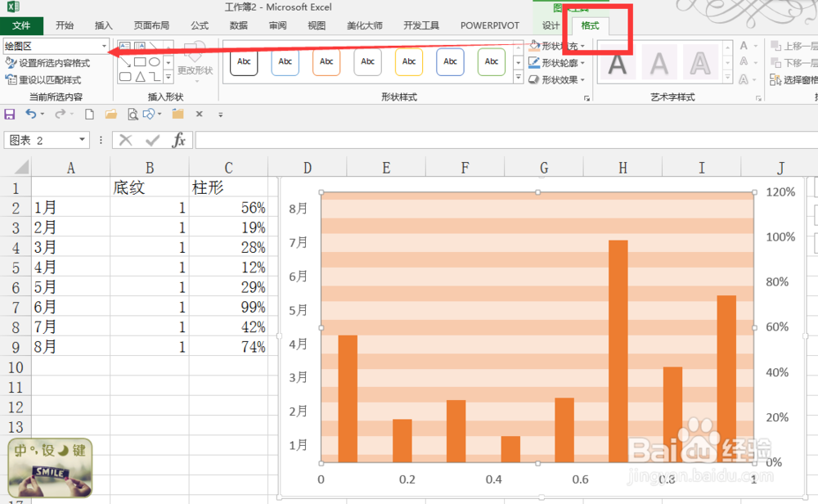818x504 pixels.
Task: Click the formula bar confirm checkmark
Action: 152,140
